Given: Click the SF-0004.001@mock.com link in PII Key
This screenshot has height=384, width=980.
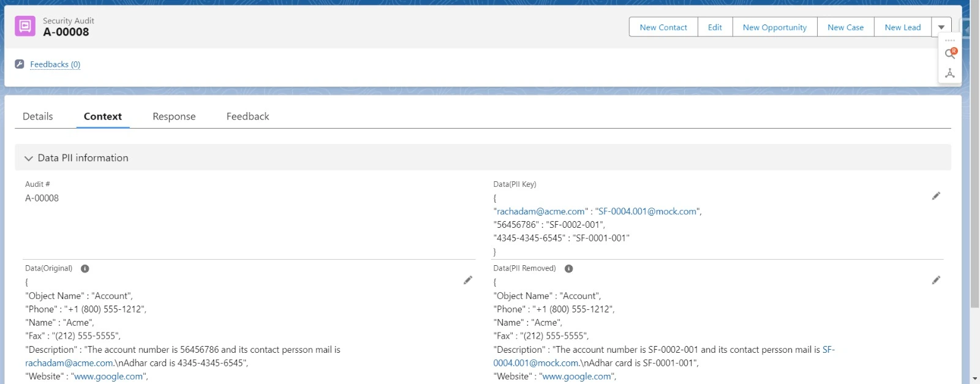Looking at the screenshot, I should coord(647,211).
